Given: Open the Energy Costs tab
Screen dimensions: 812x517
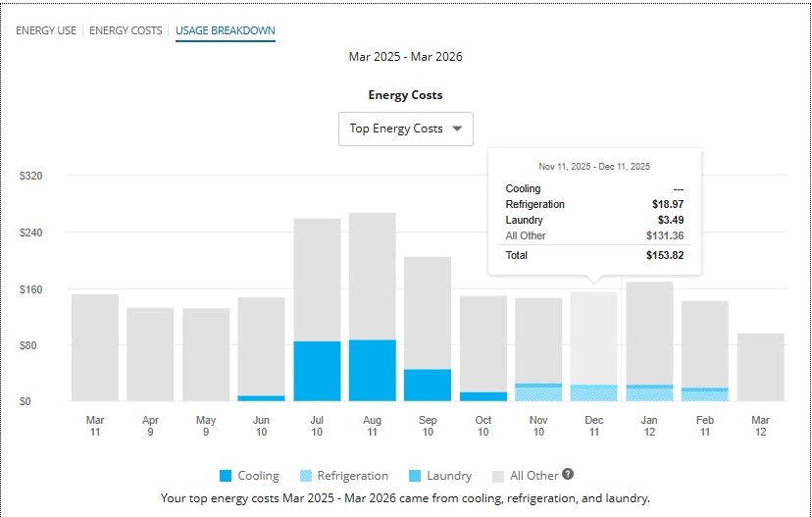Looking at the screenshot, I should click(126, 30).
